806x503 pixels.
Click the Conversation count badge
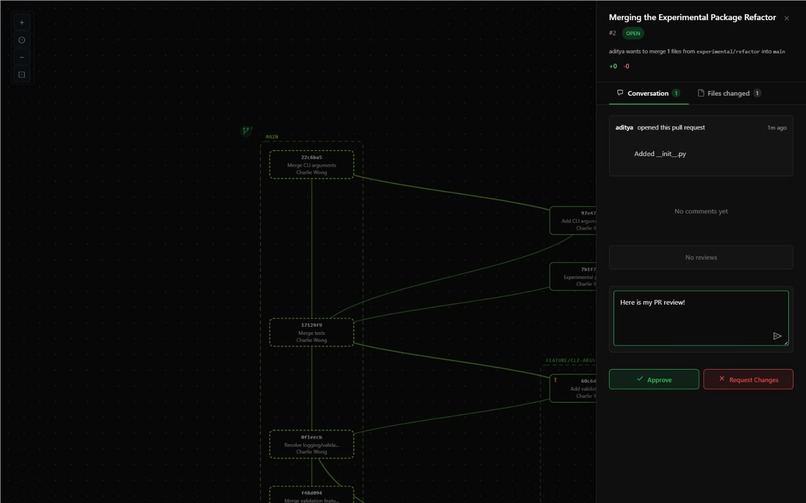tap(676, 93)
